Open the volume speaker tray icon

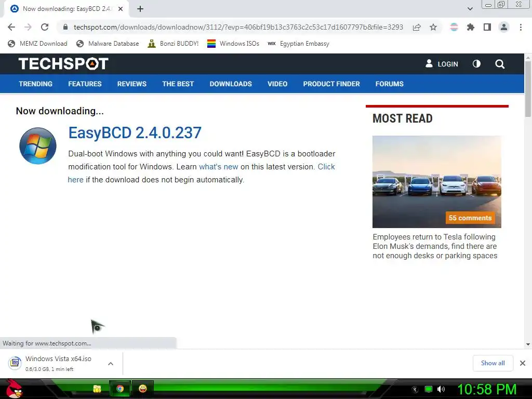click(441, 389)
